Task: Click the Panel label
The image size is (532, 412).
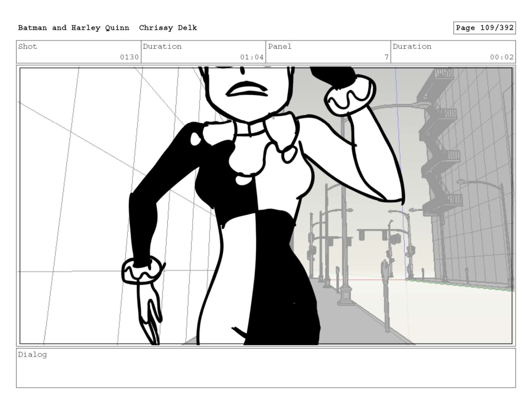Action: point(280,46)
